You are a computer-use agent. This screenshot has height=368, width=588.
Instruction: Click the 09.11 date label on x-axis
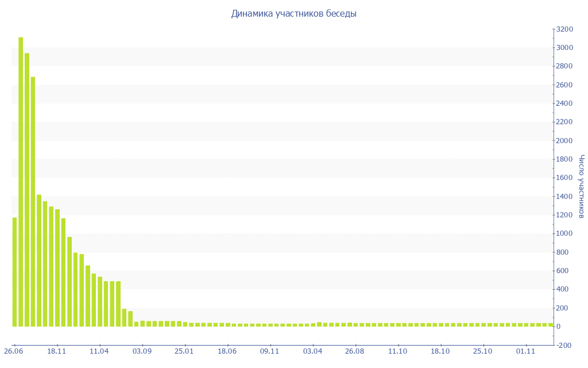click(269, 351)
